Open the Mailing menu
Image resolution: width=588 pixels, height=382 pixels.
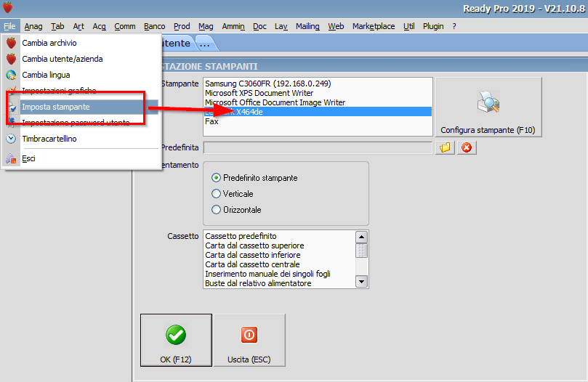point(307,26)
